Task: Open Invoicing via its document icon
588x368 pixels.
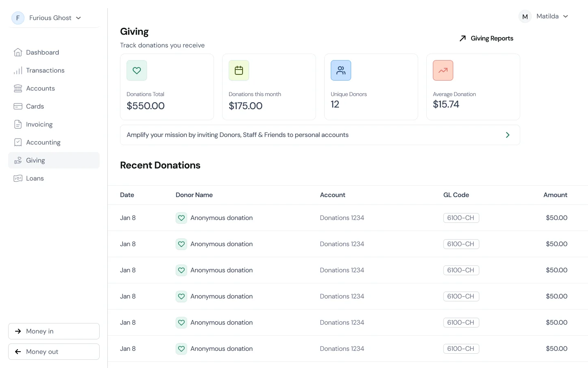Action: 18,124
